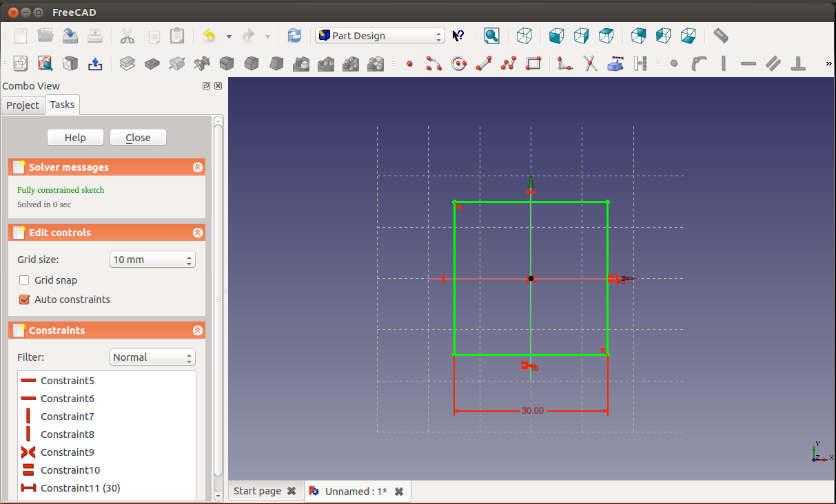Select the Create arc sketch tool
This screenshot has height=504, width=836.
click(x=434, y=64)
